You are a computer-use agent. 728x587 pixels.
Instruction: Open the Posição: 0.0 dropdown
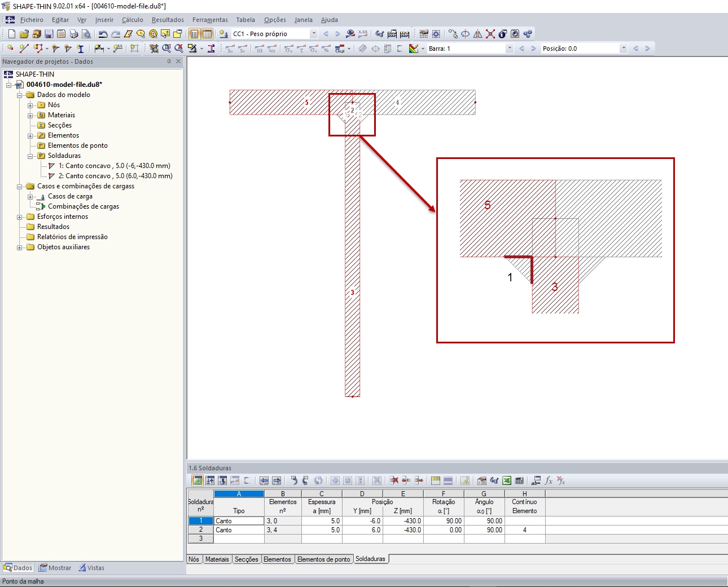coord(624,48)
